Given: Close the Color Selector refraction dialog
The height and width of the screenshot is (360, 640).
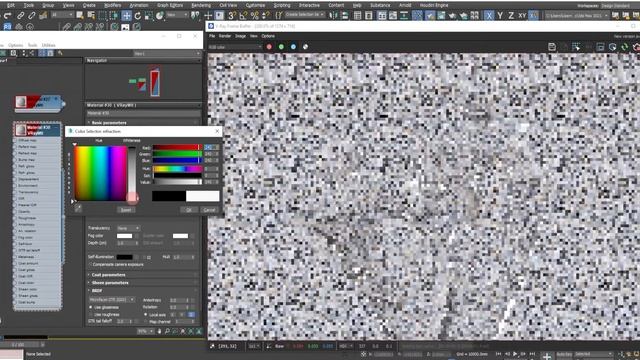Looking at the screenshot, I should pos(217,131).
